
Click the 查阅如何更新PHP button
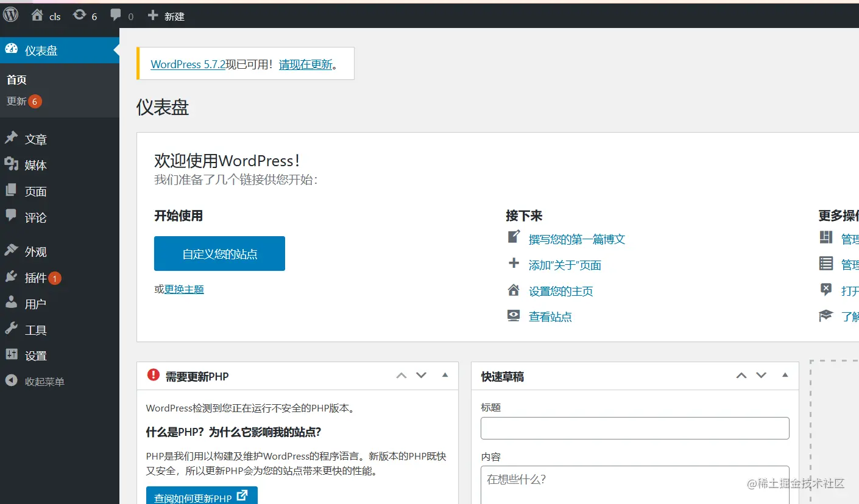pyautogui.click(x=202, y=495)
